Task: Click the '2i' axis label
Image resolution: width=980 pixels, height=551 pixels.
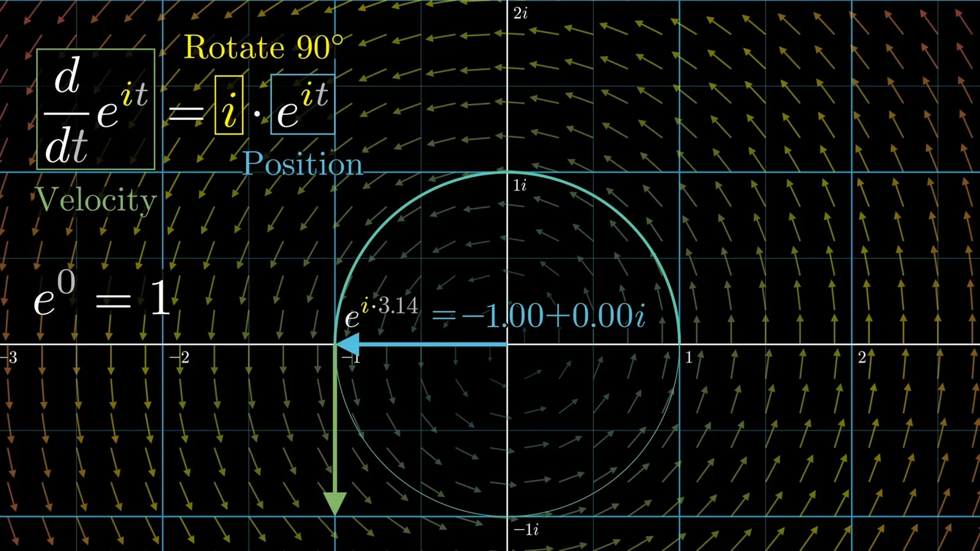Action: pos(521,13)
